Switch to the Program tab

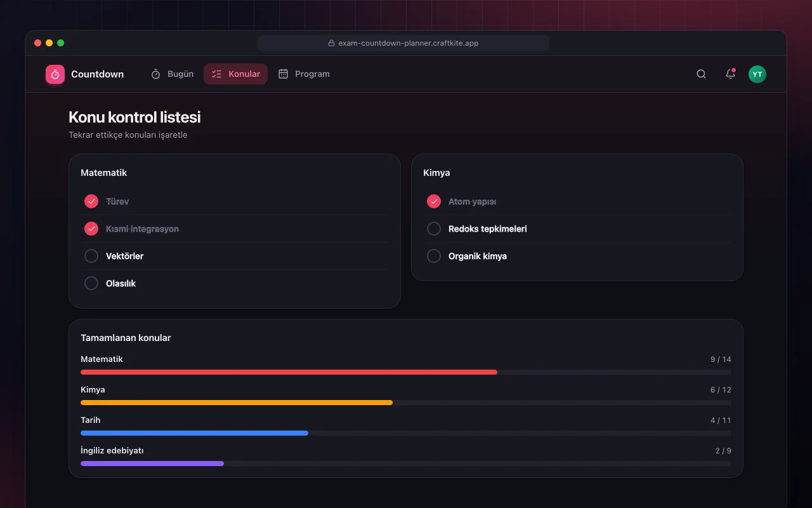(304, 74)
